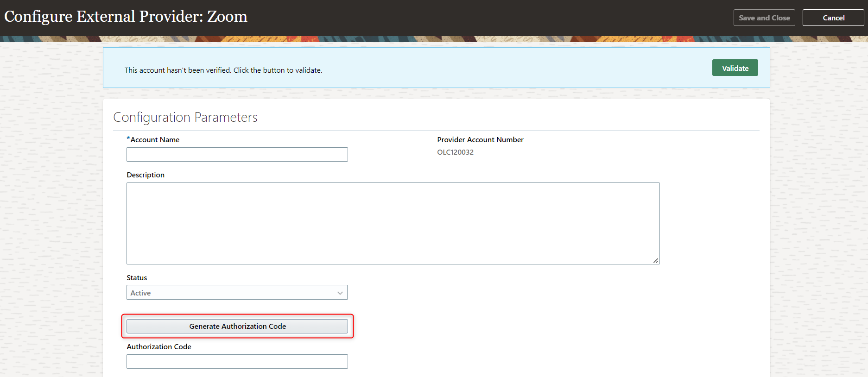Generate the authorization code
868x377 pixels.
tap(237, 326)
